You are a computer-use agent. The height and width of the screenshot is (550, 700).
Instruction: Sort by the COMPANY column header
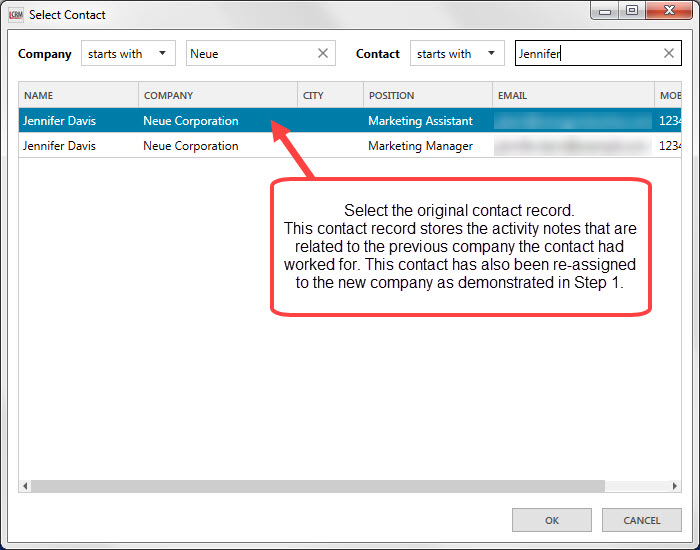[217, 96]
